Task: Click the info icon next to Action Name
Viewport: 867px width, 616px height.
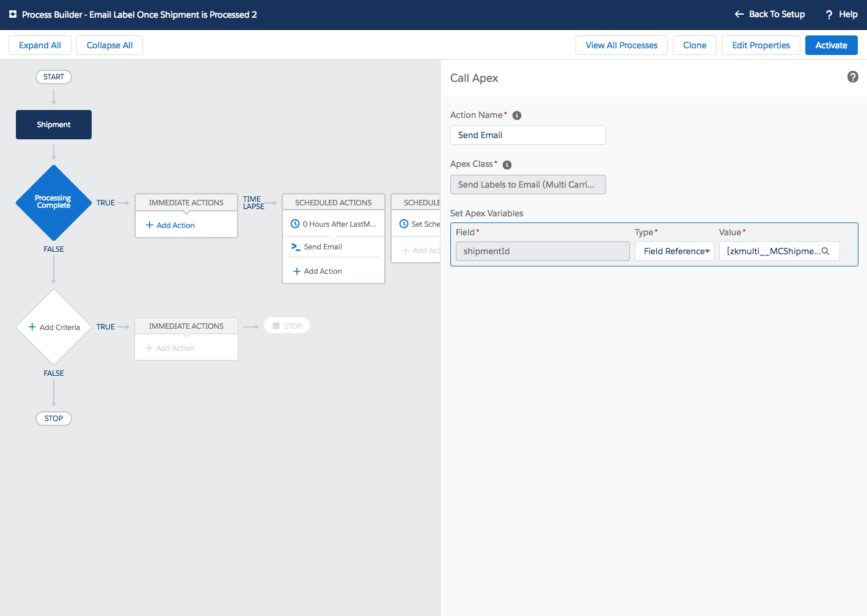Action: point(517,116)
